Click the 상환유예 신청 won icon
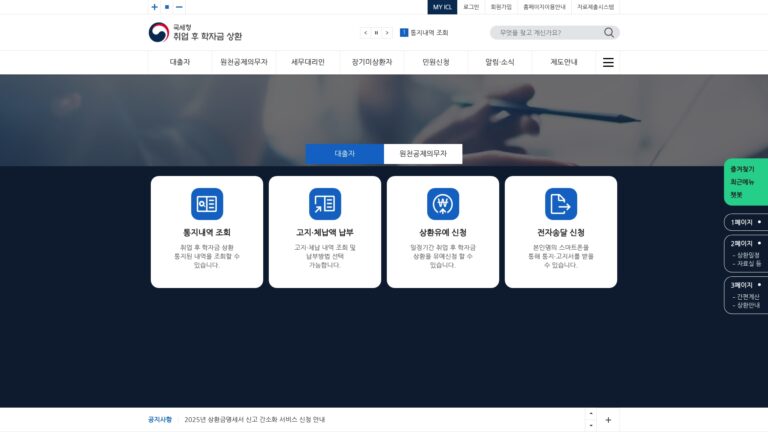 coord(443,204)
